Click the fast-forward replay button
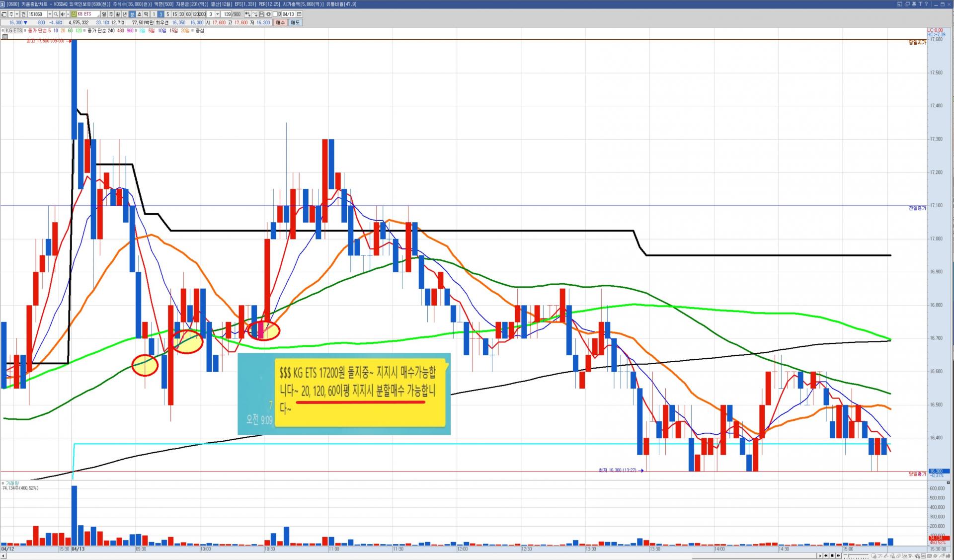Viewport: 954px width, 560px height. (x=838, y=556)
